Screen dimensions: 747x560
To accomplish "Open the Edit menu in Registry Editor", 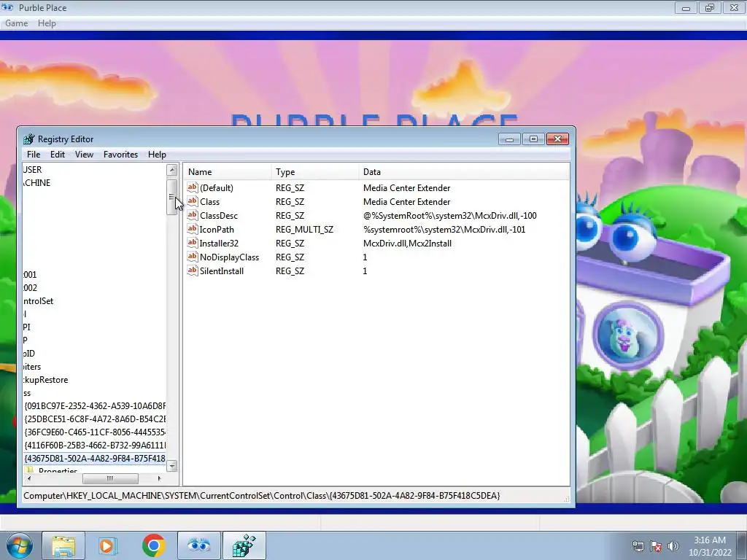I will pyautogui.click(x=57, y=155).
